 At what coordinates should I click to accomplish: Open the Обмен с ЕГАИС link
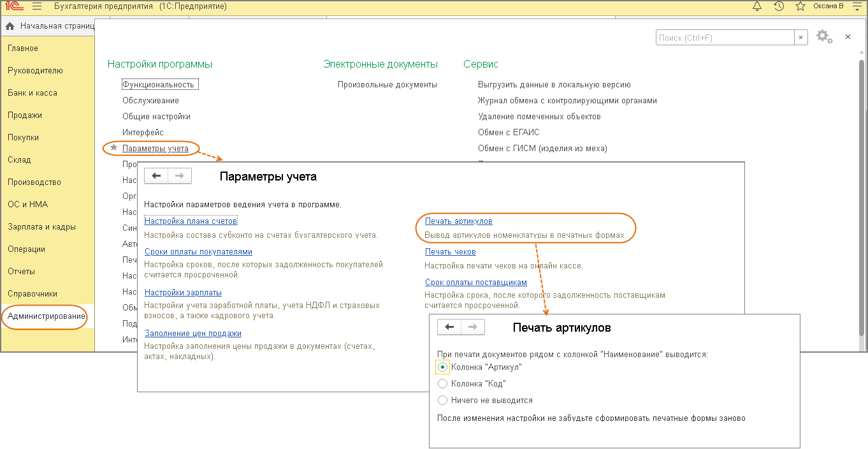point(509,132)
